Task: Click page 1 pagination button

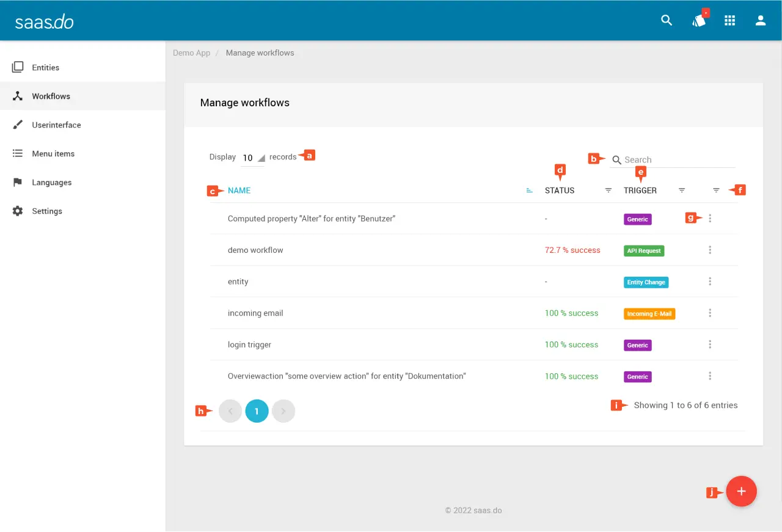Action: (257, 412)
